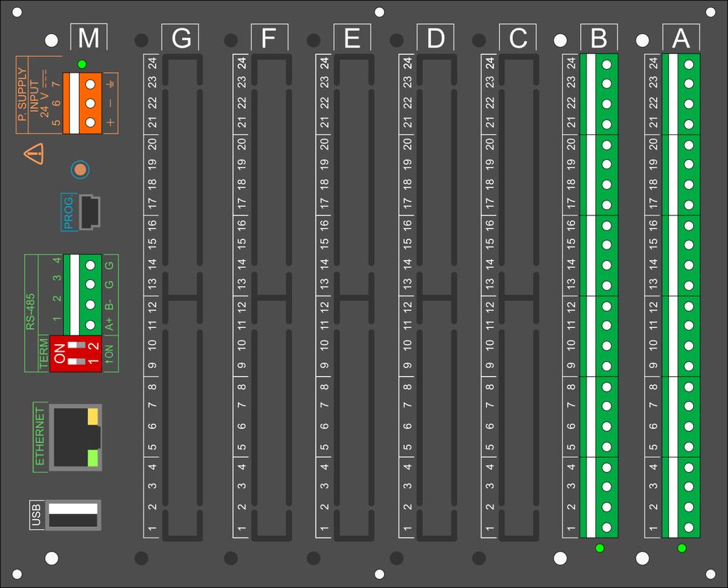Click number 1 in slot C numbering
This screenshot has height=588, width=728.
pyautogui.click(x=490, y=528)
